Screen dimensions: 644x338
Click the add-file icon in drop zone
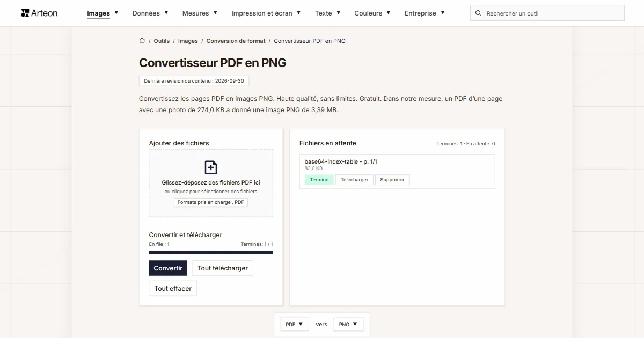[x=211, y=167]
